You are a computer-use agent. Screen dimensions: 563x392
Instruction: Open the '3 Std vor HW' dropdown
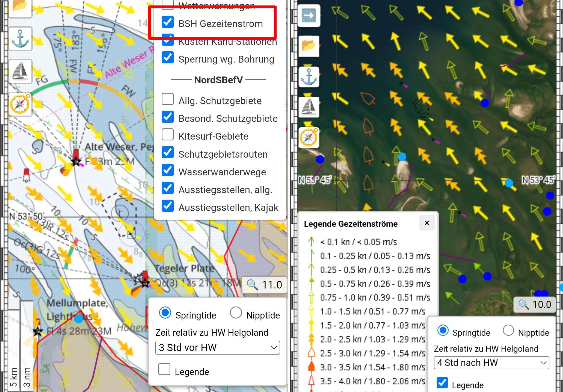217,347
